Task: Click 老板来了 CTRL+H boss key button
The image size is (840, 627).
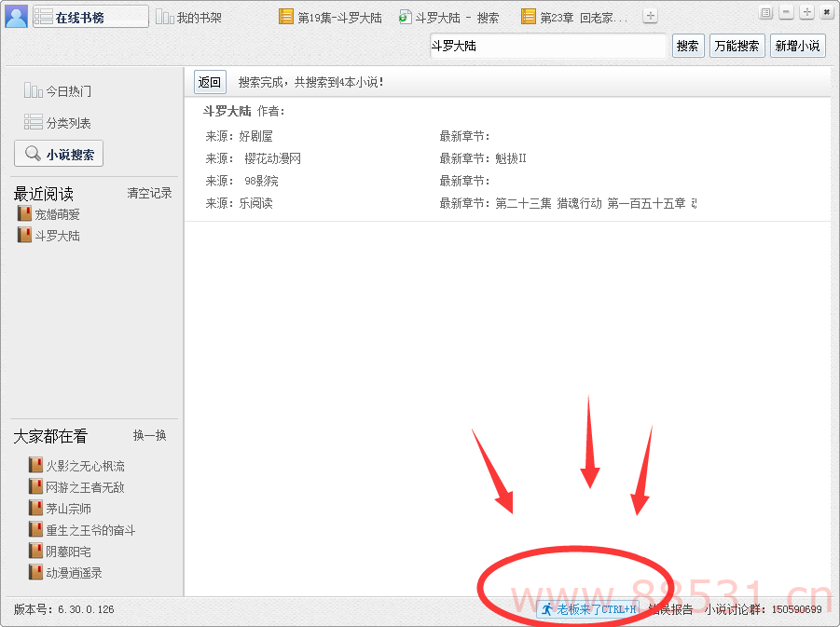Action: [x=588, y=609]
